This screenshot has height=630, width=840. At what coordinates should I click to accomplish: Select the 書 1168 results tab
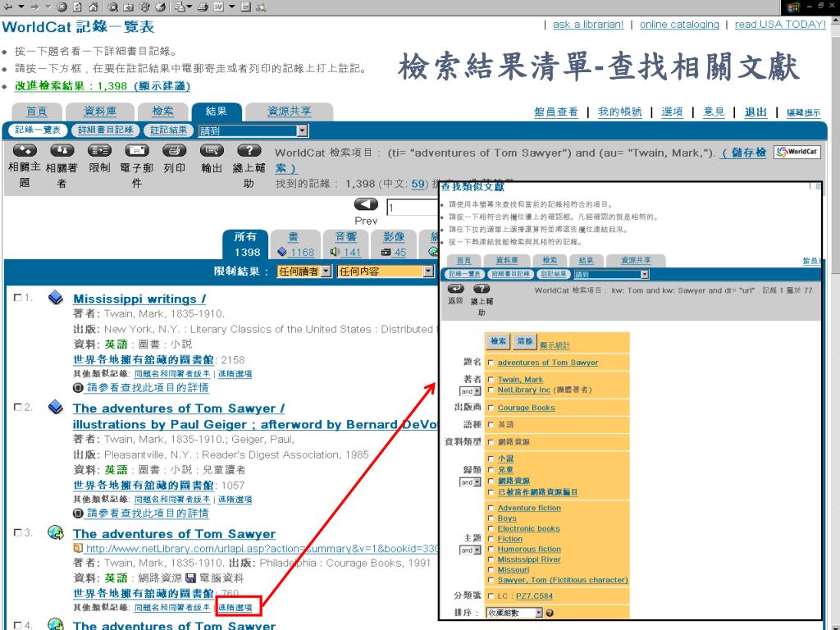coord(295,244)
